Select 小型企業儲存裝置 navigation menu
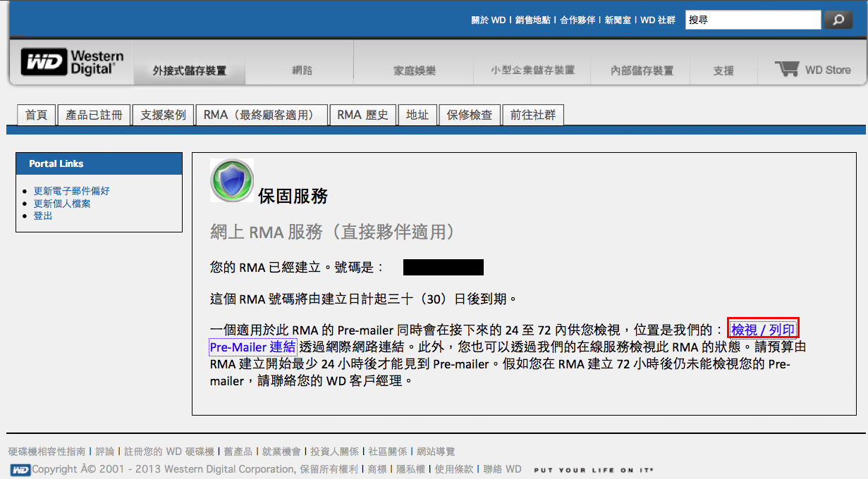868x479 pixels. click(533, 70)
